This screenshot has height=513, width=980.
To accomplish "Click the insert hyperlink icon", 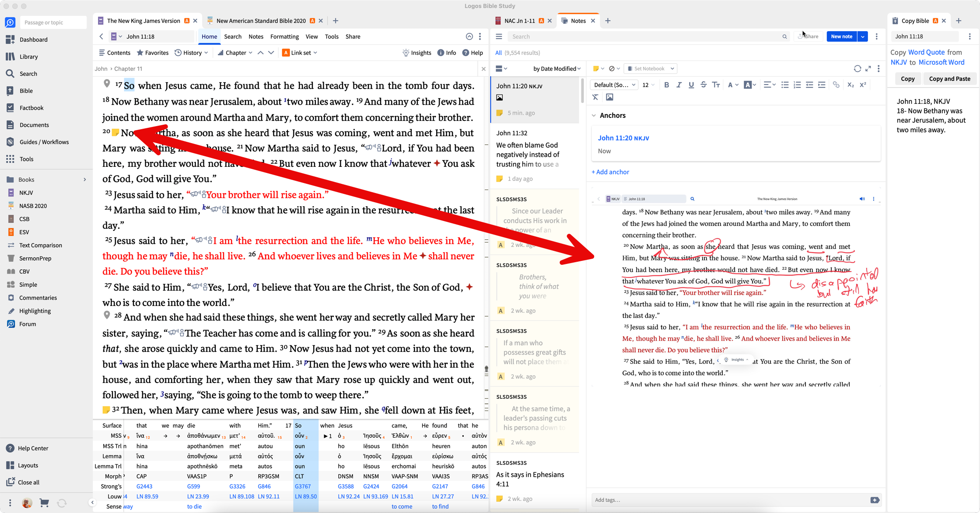I will pos(836,85).
